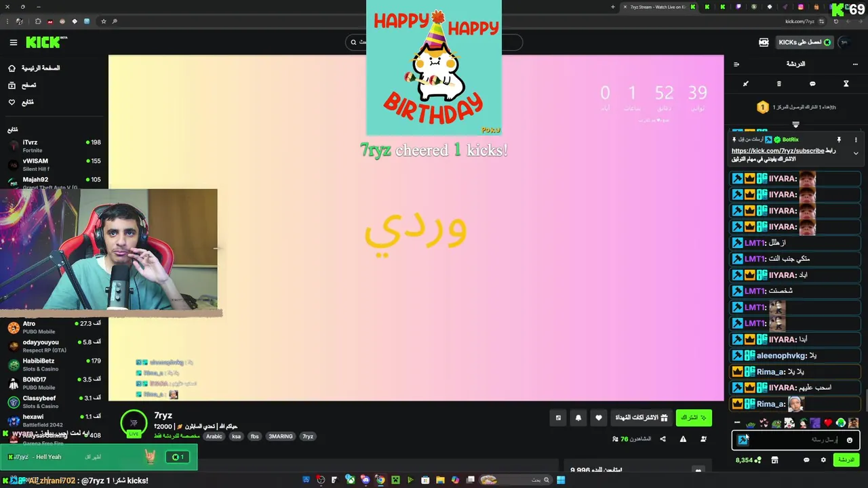Unpin the BotRix pinned message

839,140
